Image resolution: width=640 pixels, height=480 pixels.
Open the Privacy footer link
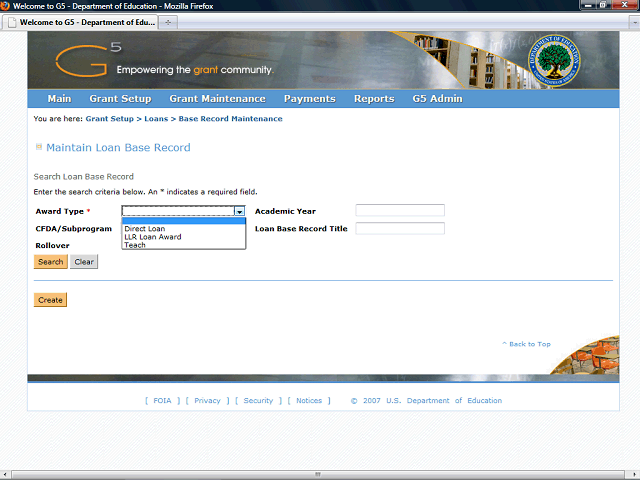[207, 401]
